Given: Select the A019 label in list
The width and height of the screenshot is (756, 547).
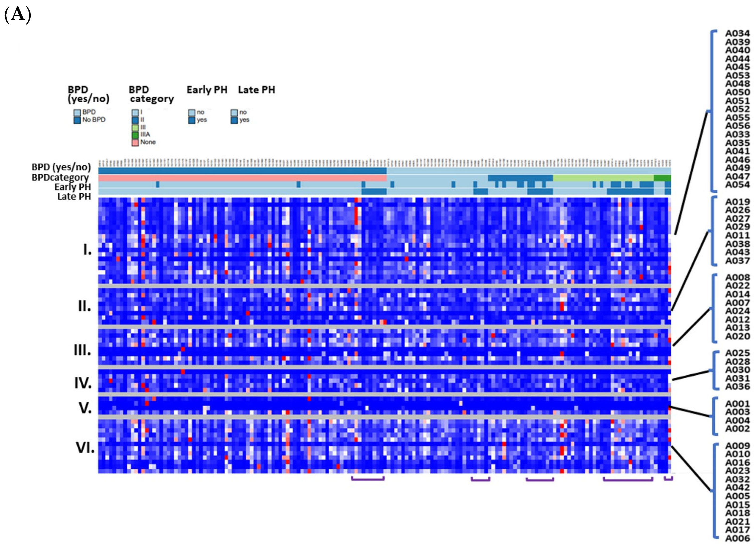Looking at the screenshot, I should [737, 202].
